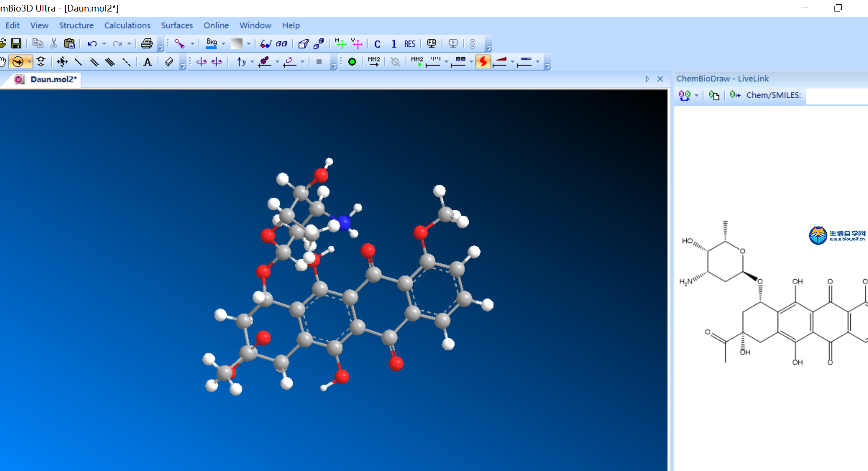Screen dimensions: 868x471
Task: Click the MM2 minimize energy play icon
Action: tap(417, 61)
